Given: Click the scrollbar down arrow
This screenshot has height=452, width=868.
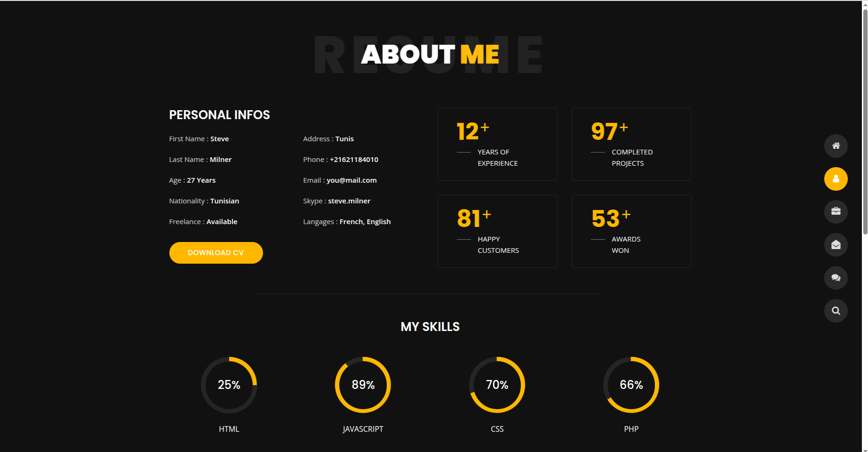Looking at the screenshot, I should pyautogui.click(x=865, y=449).
